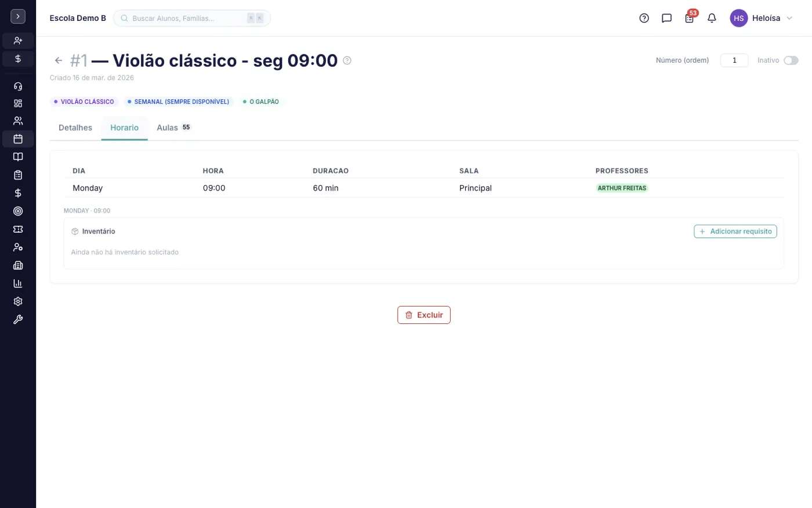Open the notifications bell icon

[x=712, y=18]
